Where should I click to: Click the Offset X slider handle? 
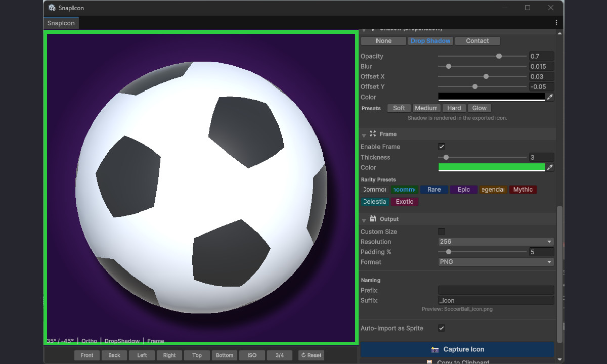click(x=486, y=76)
